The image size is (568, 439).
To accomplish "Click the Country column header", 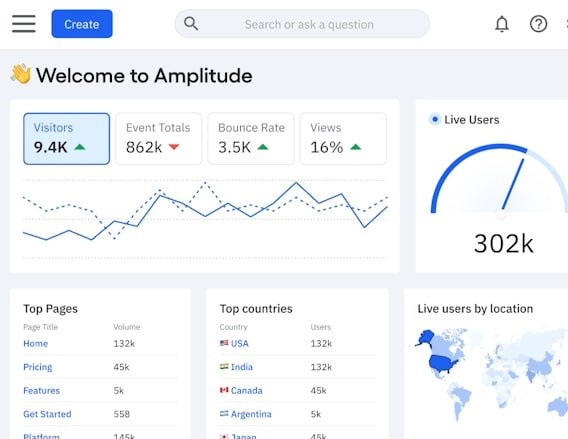I will [x=233, y=327].
